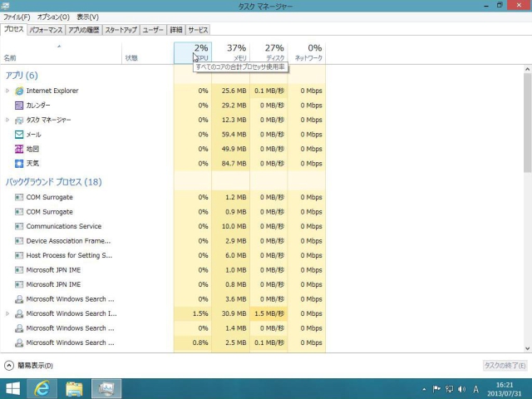Image resolution: width=532 pixels, height=399 pixels.
Task: Select the バックグラウンド プロセス (18) heading
Action: pos(53,182)
